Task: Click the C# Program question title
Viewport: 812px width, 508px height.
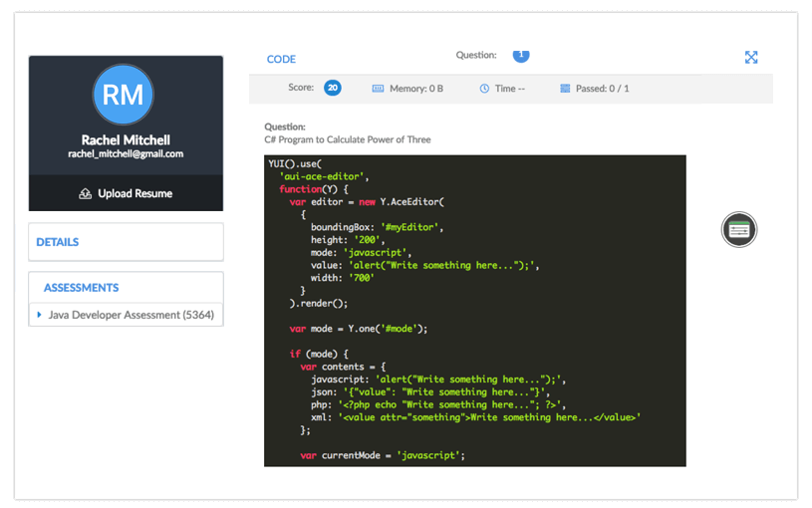Action: click(x=348, y=140)
